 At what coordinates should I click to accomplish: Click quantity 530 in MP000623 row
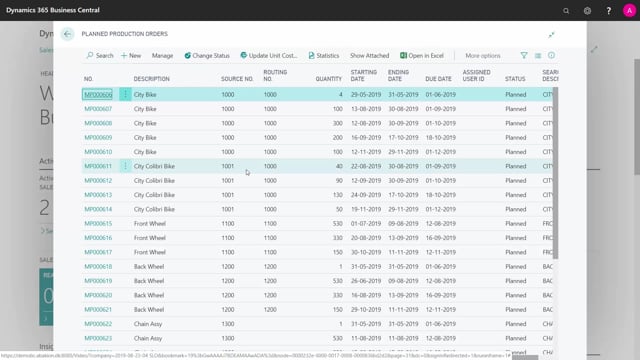pos(338,338)
